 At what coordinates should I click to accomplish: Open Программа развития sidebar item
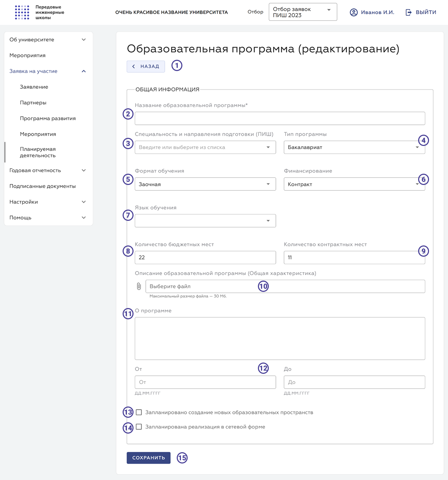[48, 119]
